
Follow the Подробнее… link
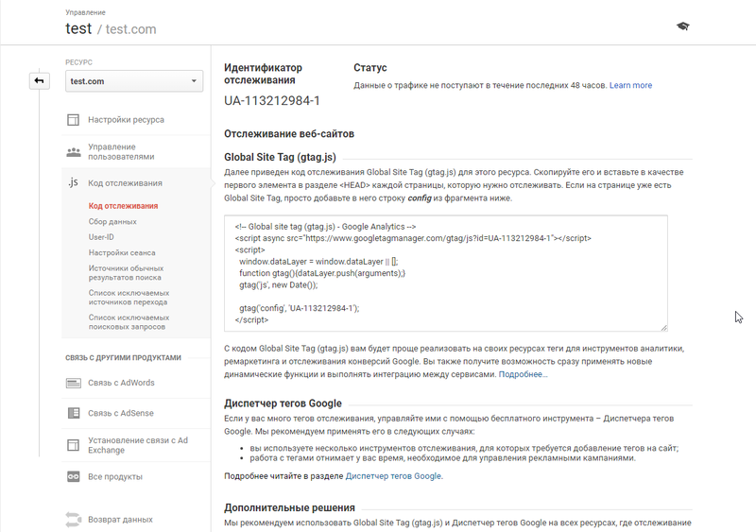click(x=524, y=374)
